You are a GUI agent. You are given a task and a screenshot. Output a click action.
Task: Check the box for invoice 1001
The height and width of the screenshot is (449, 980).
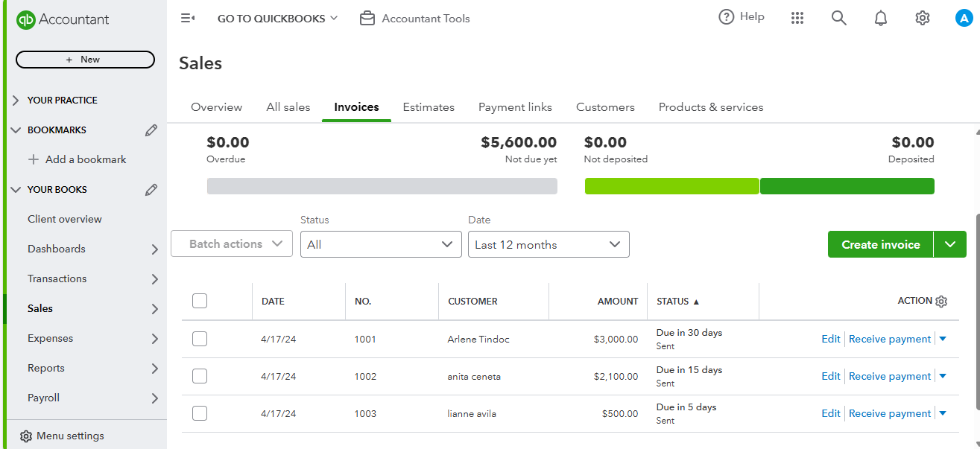click(200, 339)
